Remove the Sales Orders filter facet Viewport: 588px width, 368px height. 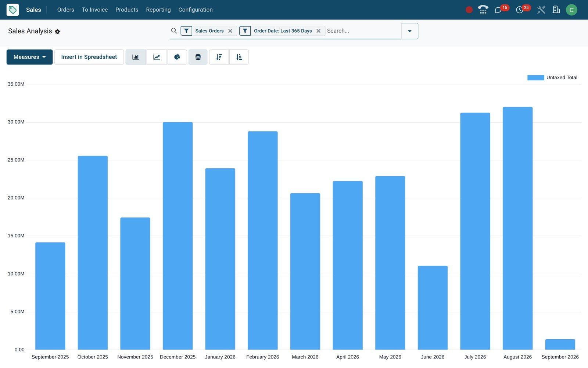point(230,31)
